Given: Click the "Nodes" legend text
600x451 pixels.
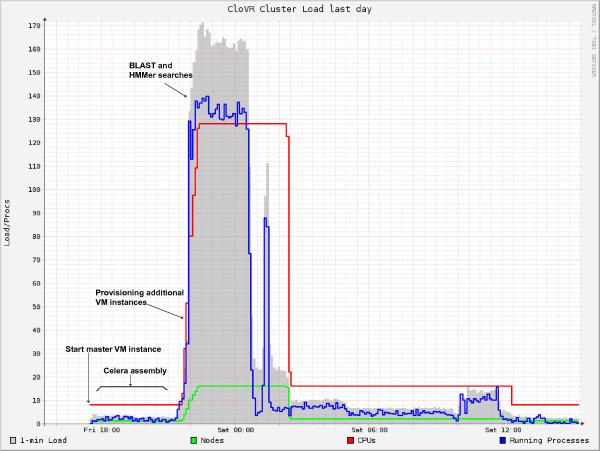Looking at the screenshot, I should pos(212,439).
